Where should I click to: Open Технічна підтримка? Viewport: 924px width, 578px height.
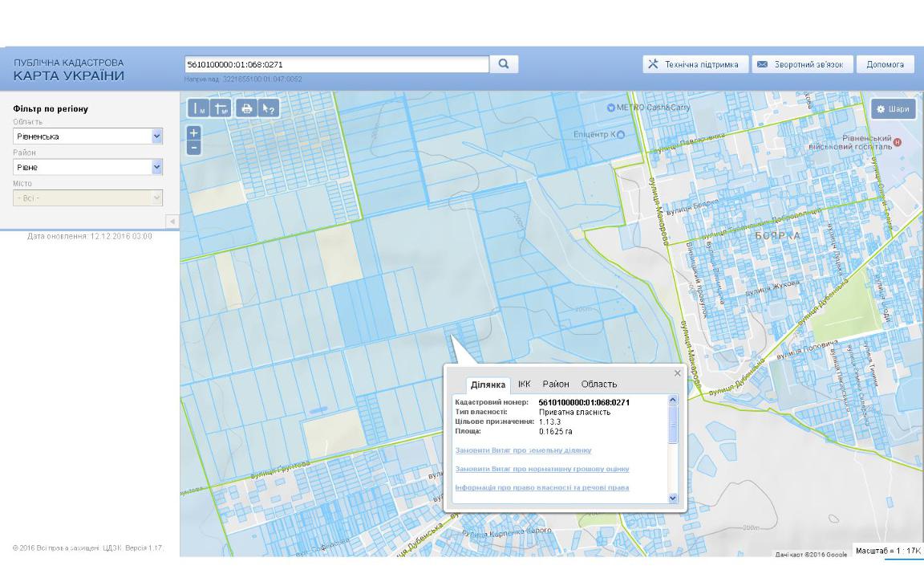(x=695, y=64)
